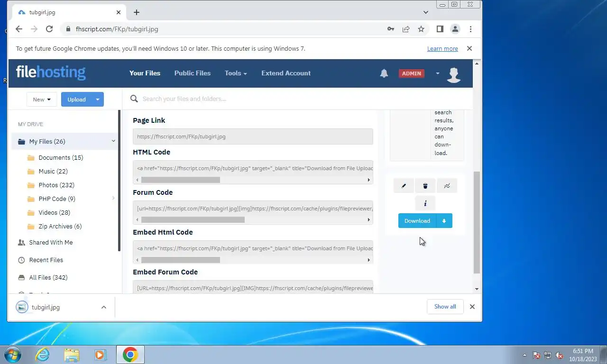The width and height of the screenshot is (607, 364).
Task: Open the tubgirl.jpg download item menu arrow
Action: 103,307
